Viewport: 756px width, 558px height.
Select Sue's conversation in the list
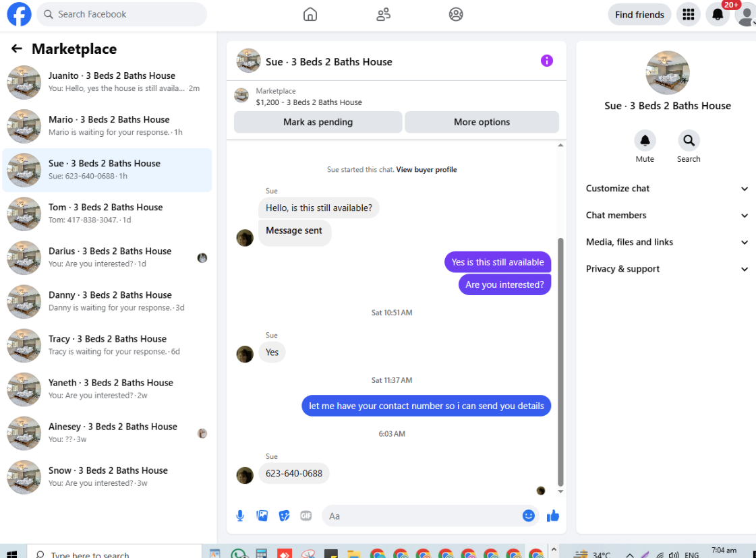tap(107, 170)
